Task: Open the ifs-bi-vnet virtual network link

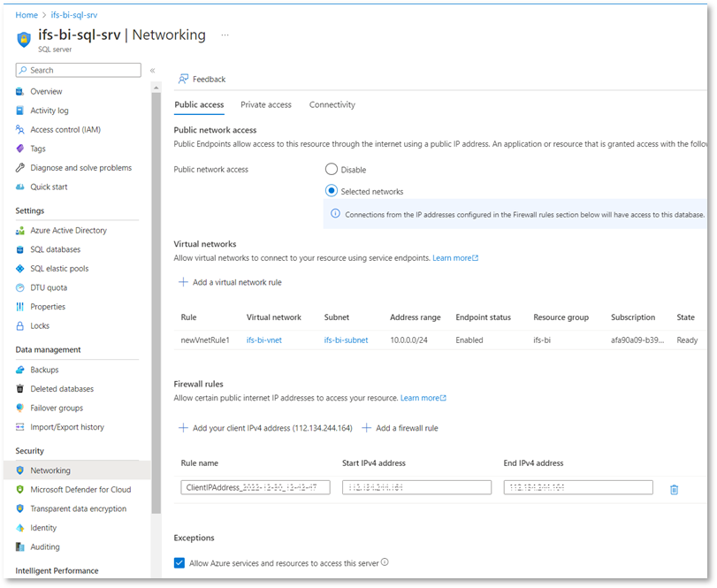Action: (263, 340)
